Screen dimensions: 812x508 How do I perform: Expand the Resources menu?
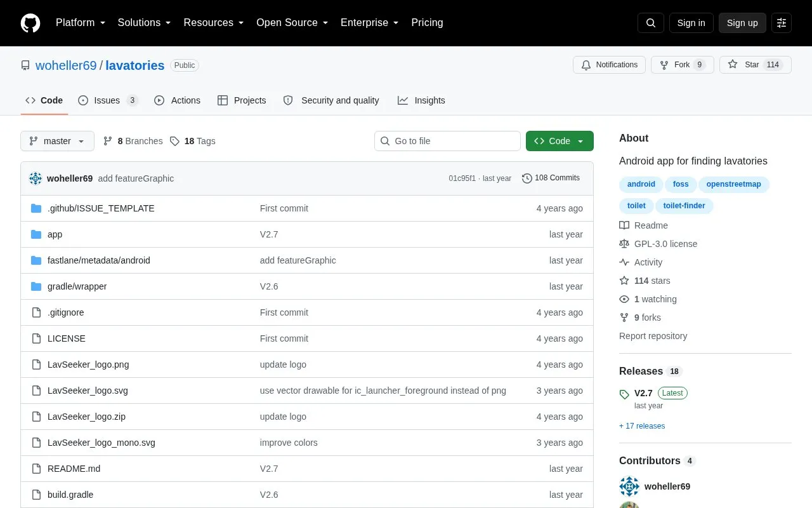pos(214,23)
